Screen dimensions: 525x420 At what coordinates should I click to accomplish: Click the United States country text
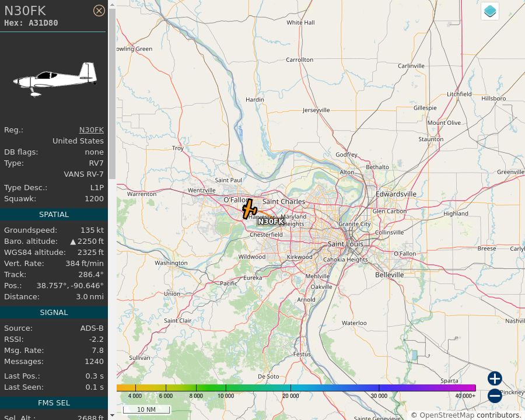(78, 141)
